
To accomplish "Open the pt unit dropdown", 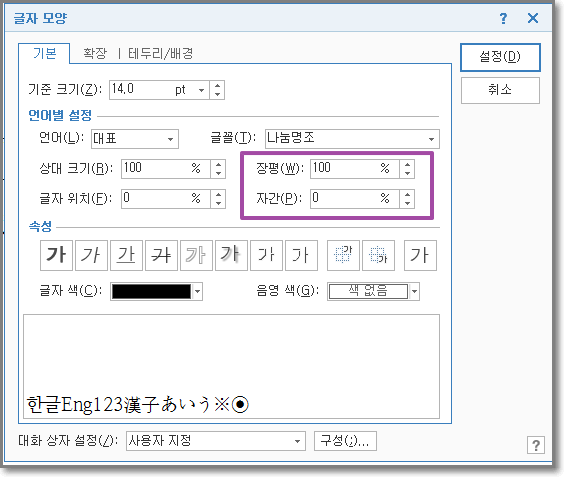I will [x=201, y=90].
